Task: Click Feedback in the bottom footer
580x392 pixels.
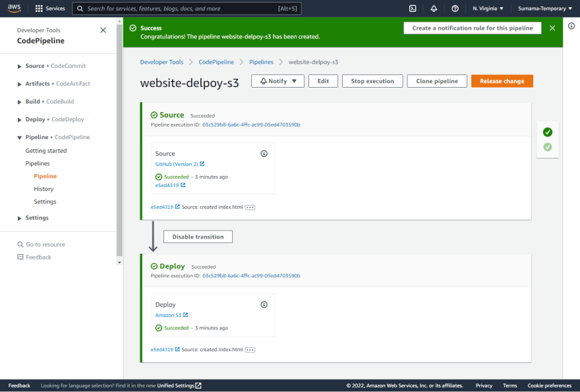Action: [x=19, y=385]
